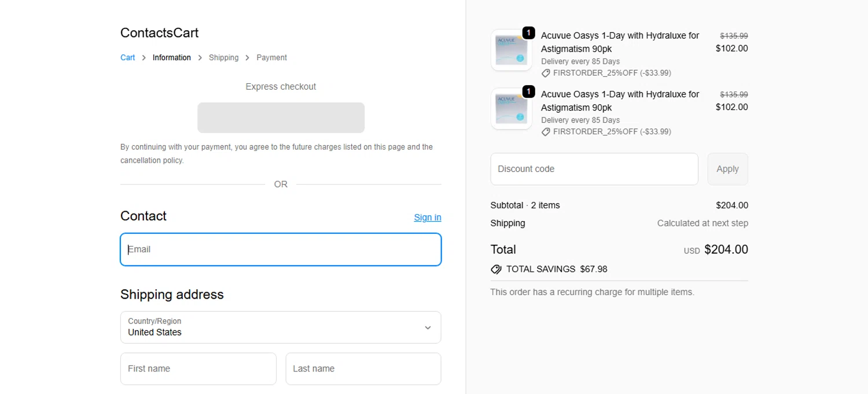
Task: Click 'Calculated at next step' shipping text
Action: (703, 223)
